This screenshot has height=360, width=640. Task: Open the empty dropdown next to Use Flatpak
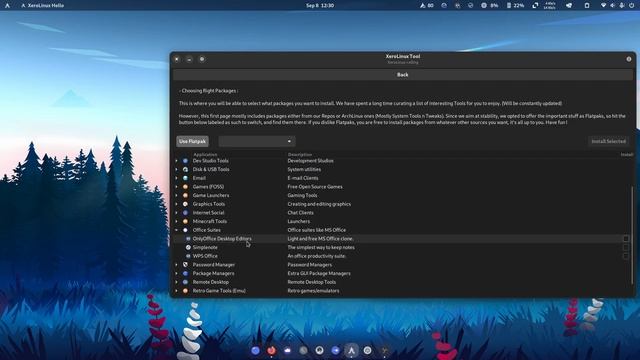257,141
